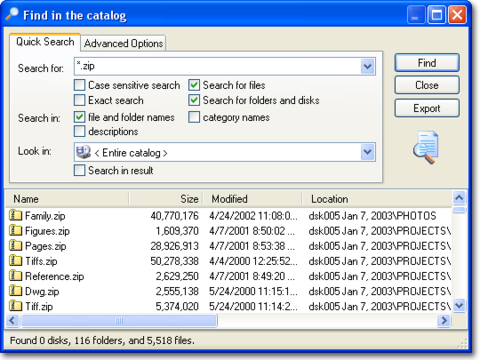Screen dimensions: 480x360
Task: Click the horizontal scrollbar thumb
Action: click(119, 321)
